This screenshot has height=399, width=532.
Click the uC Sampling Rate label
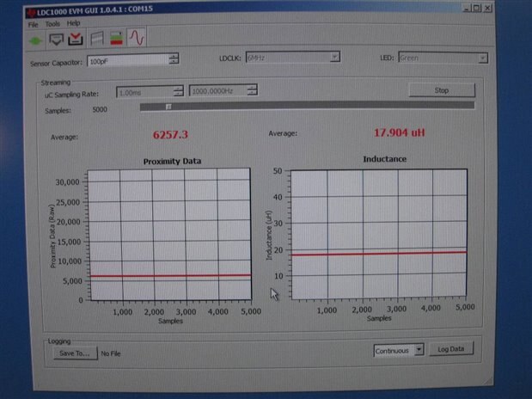(71, 95)
